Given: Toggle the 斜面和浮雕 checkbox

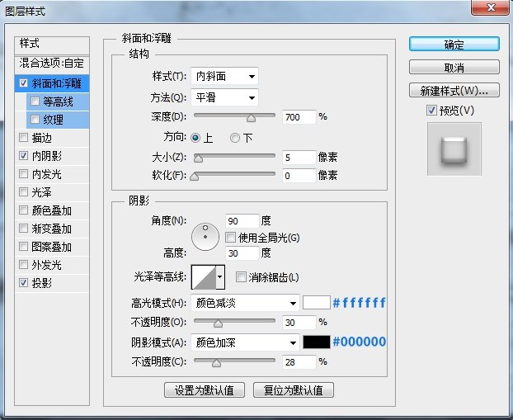Looking at the screenshot, I should click(24, 83).
